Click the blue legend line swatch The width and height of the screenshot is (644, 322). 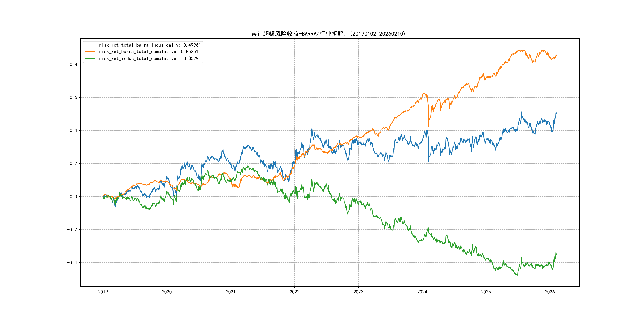(90, 45)
